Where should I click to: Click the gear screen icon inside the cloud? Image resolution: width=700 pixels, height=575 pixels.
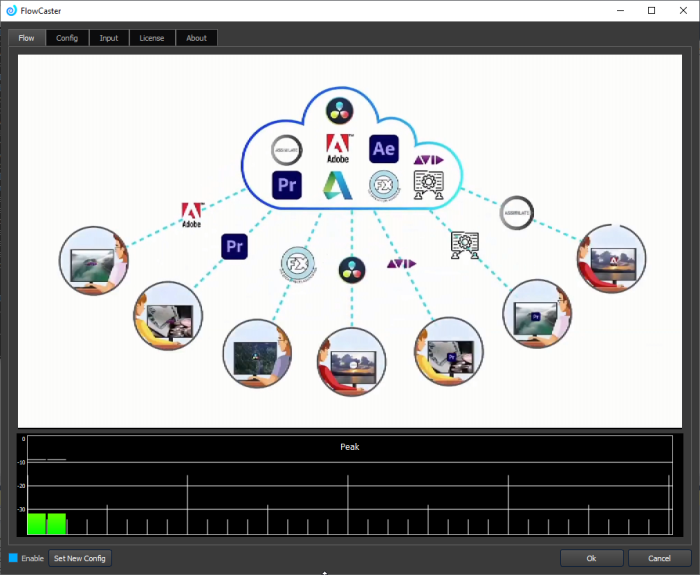429,185
